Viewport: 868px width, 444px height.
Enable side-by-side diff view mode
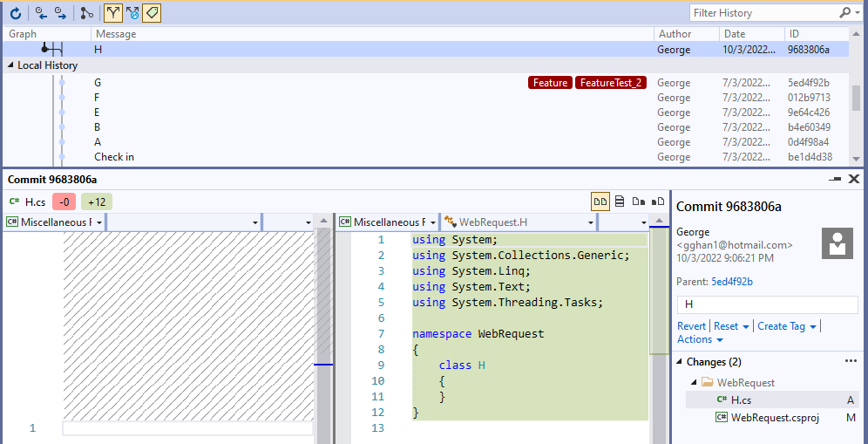coord(600,202)
